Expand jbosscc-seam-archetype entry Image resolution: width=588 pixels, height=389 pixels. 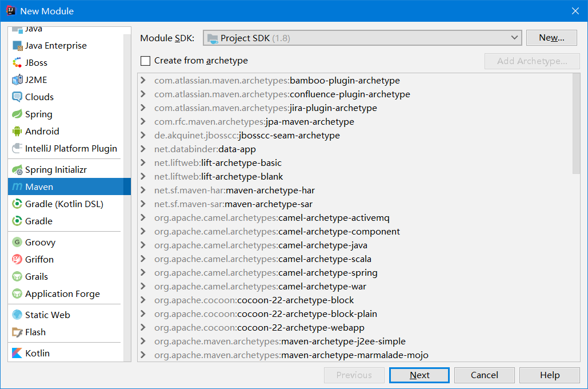(x=143, y=135)
